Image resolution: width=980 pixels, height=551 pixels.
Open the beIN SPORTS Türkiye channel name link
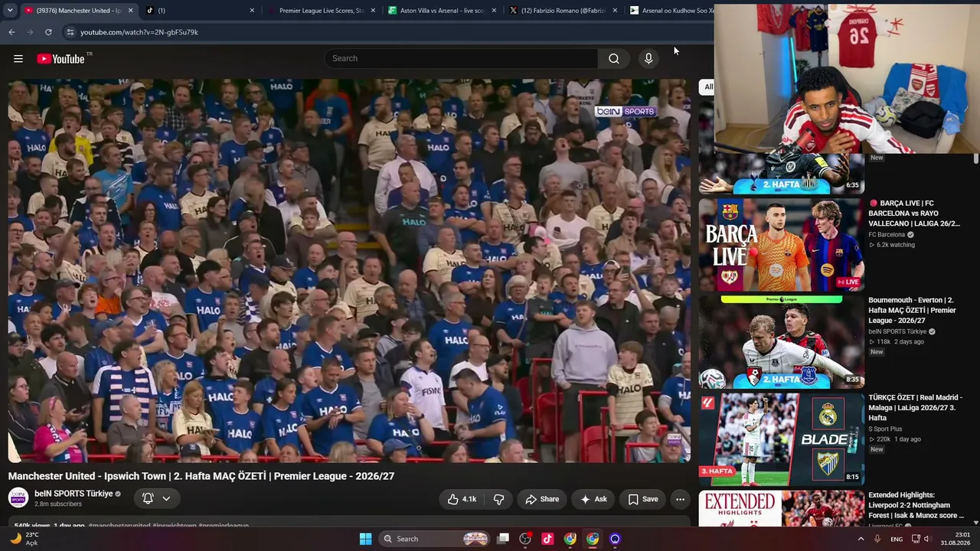[x=73, y=494]
